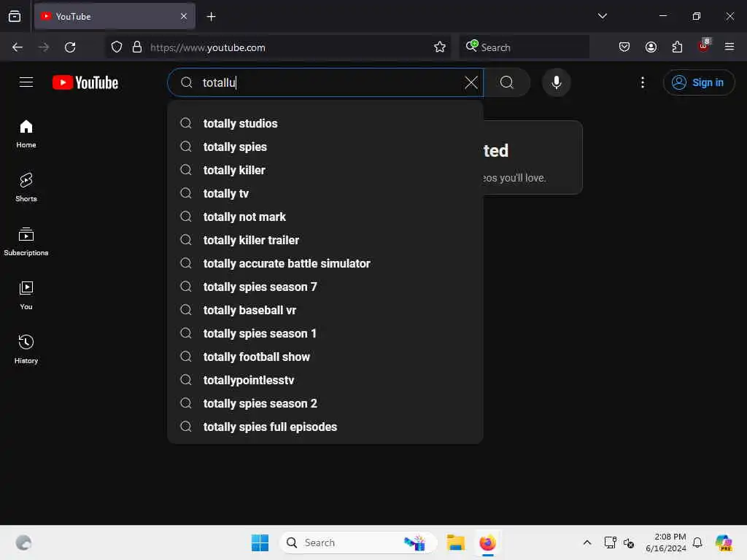
Task: Open the Windows Start menu
Action: tap(260, 542)
